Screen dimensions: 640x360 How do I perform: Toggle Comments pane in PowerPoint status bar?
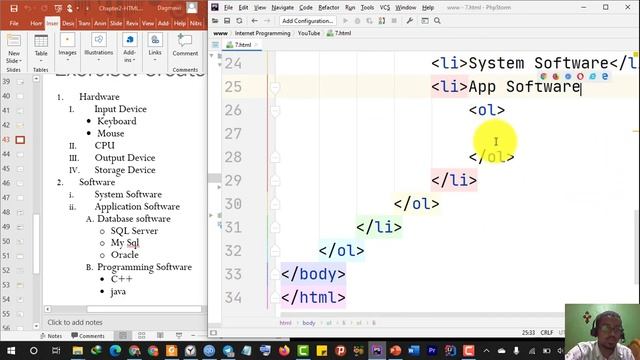[x=88, y=336]
